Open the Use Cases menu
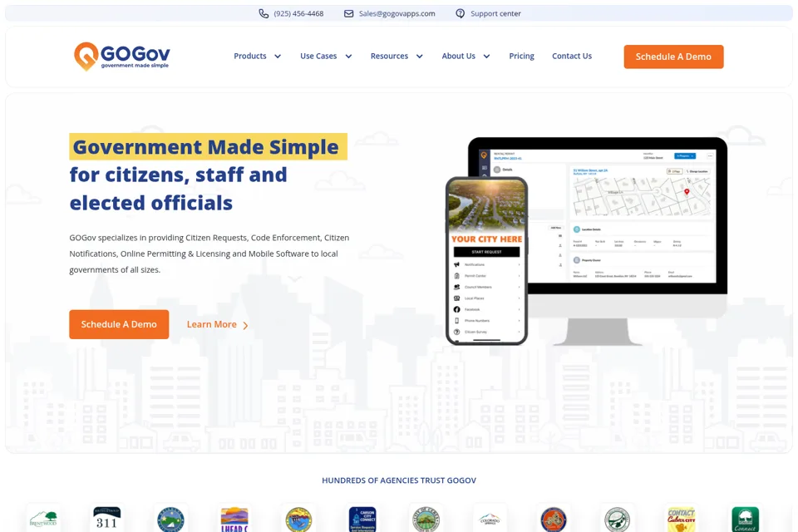The image size is (798, 532). point(318,56)
